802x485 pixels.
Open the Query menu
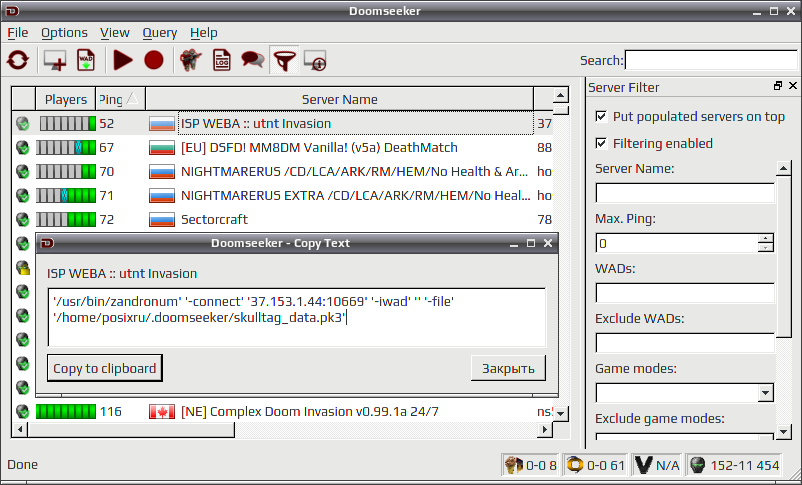point(160,33)
